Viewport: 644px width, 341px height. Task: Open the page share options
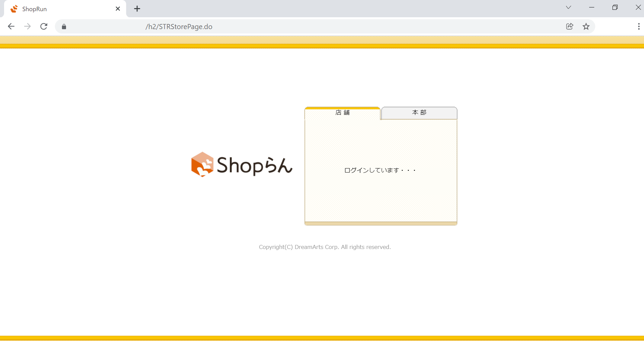coord(570,26)
